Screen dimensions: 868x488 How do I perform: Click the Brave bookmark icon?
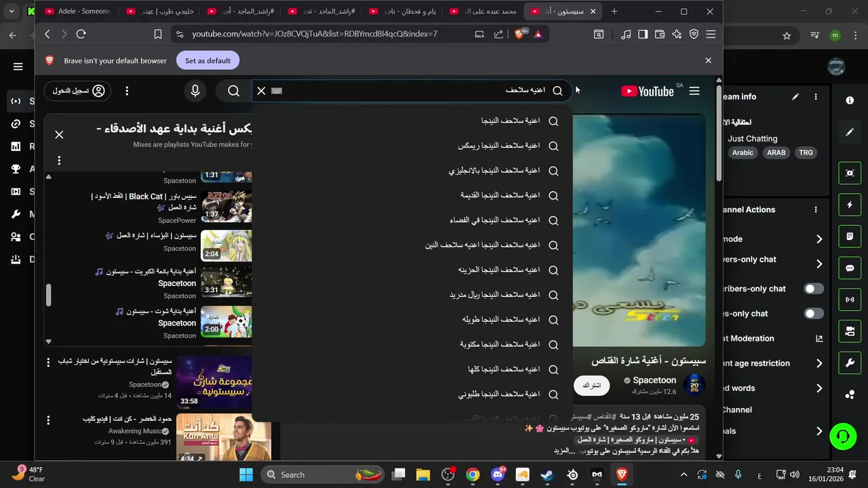tap(158, 34)
